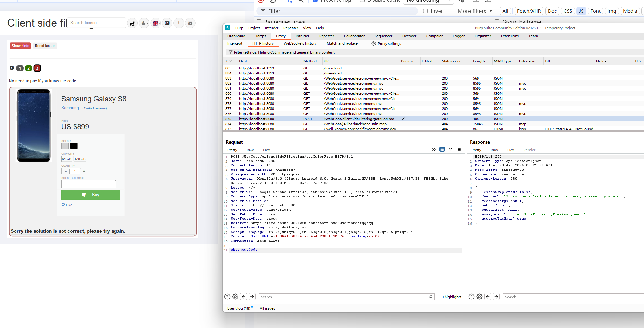Click the Show hints button

coord(20,46)
